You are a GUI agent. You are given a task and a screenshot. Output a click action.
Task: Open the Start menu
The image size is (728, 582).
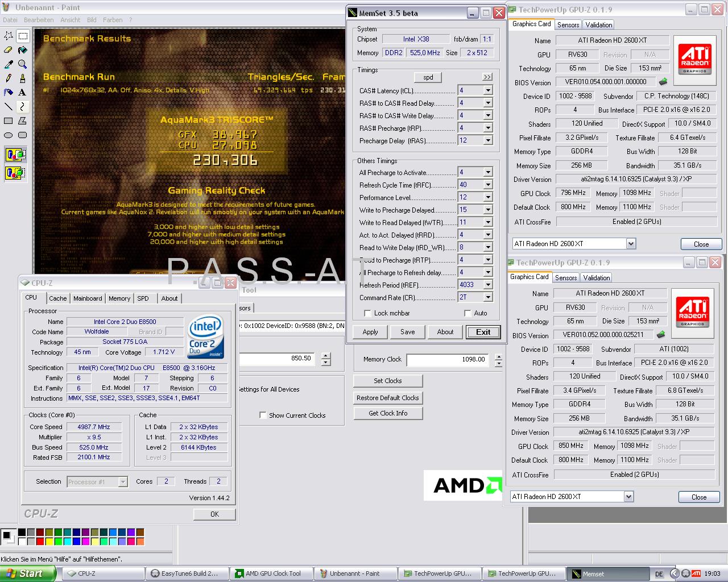click(x=28, y=573)
